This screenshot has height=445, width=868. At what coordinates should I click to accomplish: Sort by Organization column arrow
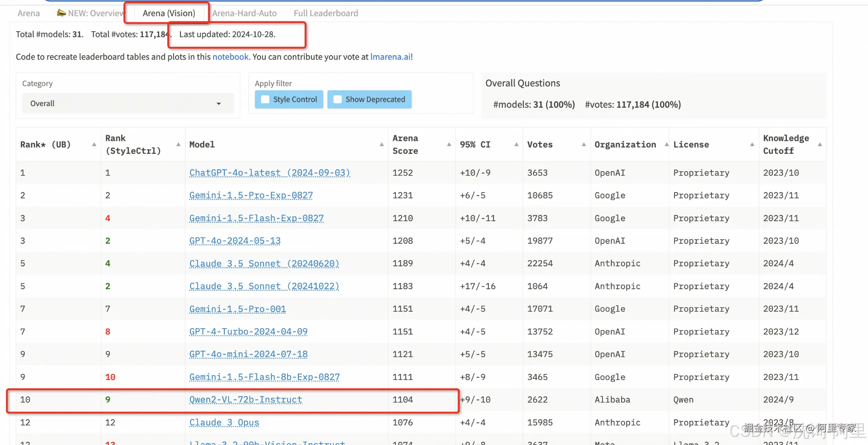click(x=666, y=144)
